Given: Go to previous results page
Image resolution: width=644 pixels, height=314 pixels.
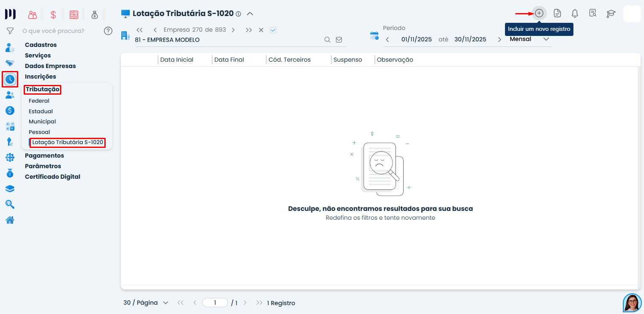Looking at the screenshot, I should [x=195, y=303].
